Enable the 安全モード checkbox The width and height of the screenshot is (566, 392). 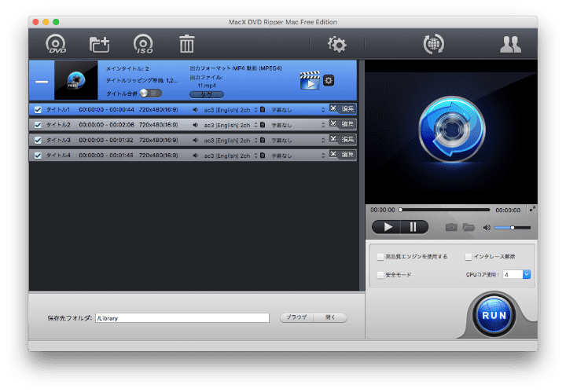pyautogui.click(x=380, y=275)
